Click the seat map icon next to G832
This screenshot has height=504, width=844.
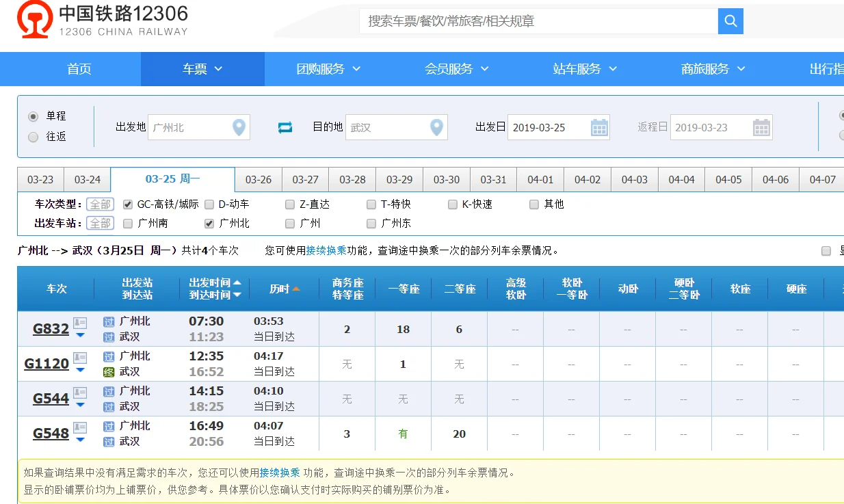click(79, 324)
